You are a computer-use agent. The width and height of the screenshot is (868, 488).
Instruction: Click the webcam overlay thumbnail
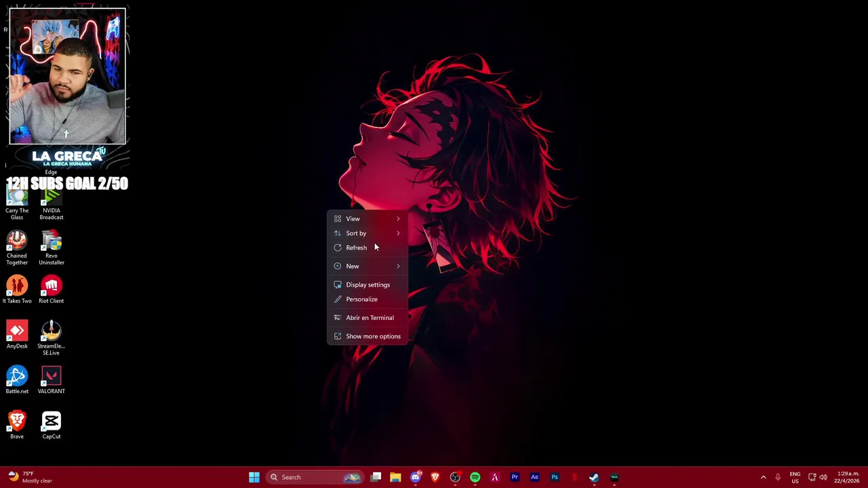(x=67, y=76)
